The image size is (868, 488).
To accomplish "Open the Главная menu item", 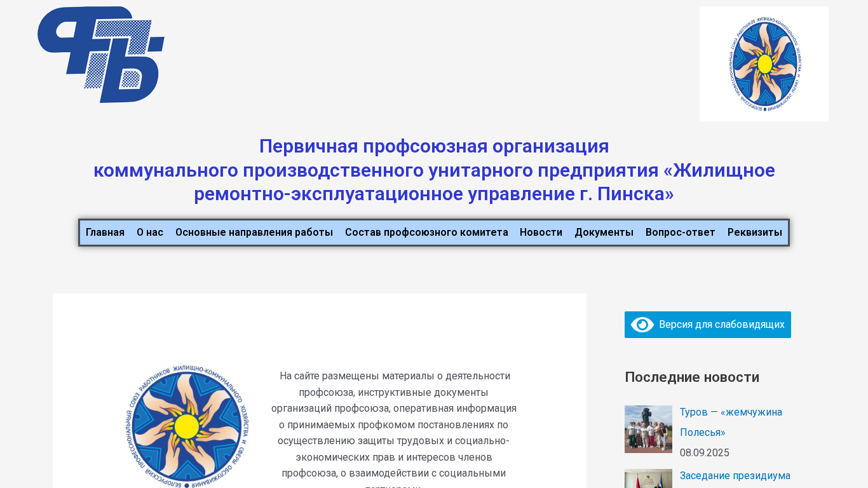I will point(105,233).
